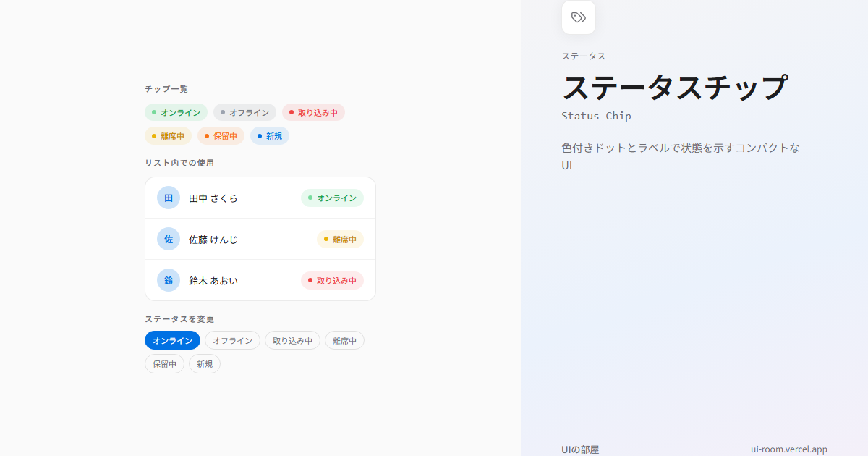Click the 取り込み中 chip on 鈴木 あおい's row
Screen dimensions: 868x456
(x=332, y=280)
